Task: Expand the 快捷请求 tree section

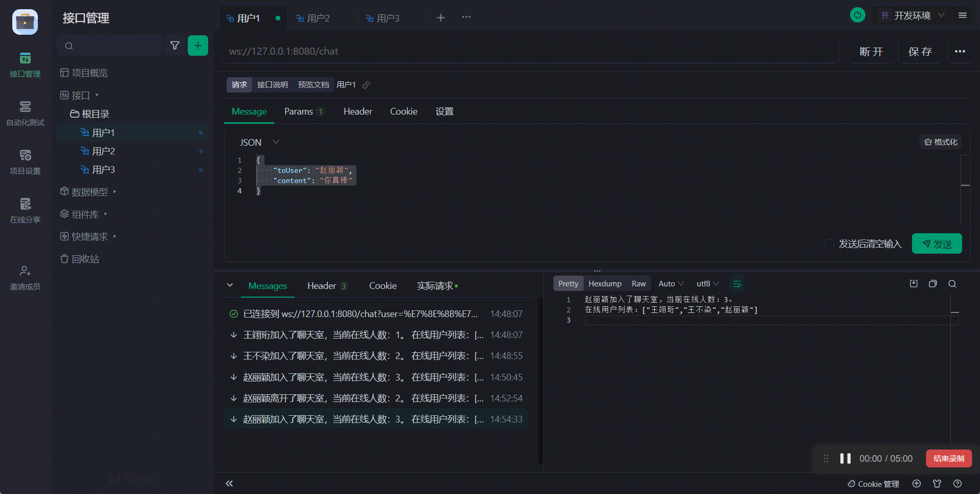Action: point(88,236)
